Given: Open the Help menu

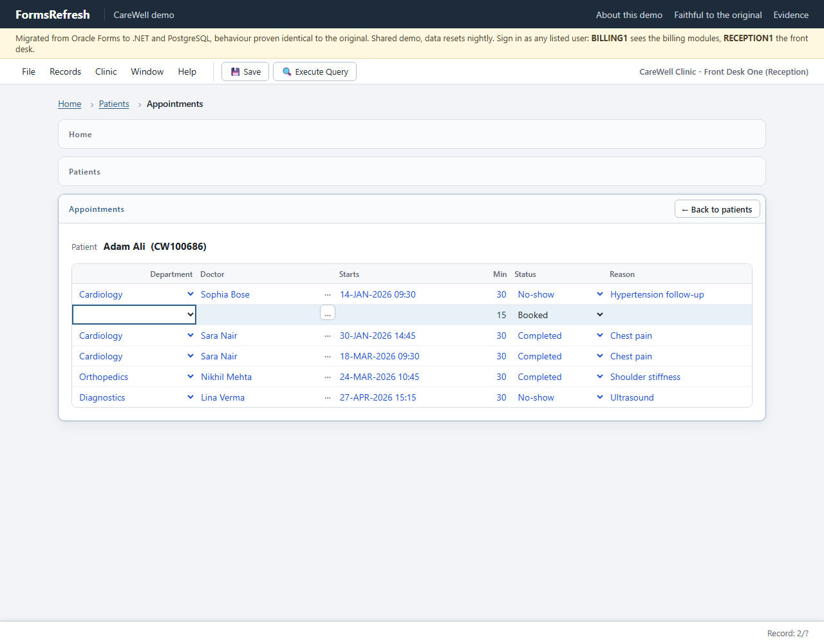Looking at the screenshot, I should coord(187,71).
